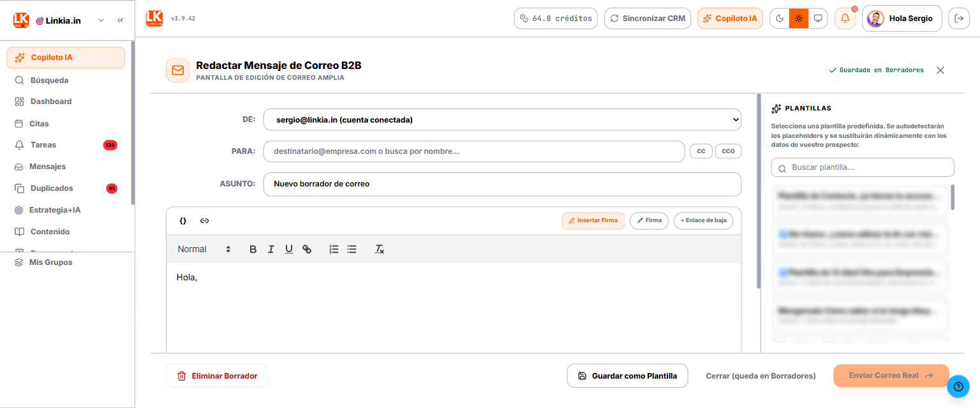This screenshot has height=408, width=980.
Task: Click the CCO button
Action: click(x=729, y=151)
